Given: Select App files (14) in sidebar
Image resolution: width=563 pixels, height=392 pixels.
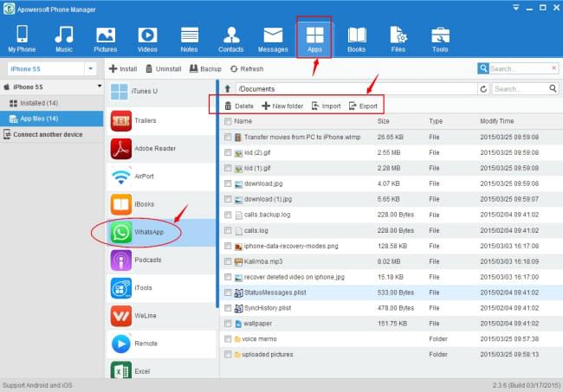Looking at the screenshot, I should pyautogui.click(x=51, y=119).
